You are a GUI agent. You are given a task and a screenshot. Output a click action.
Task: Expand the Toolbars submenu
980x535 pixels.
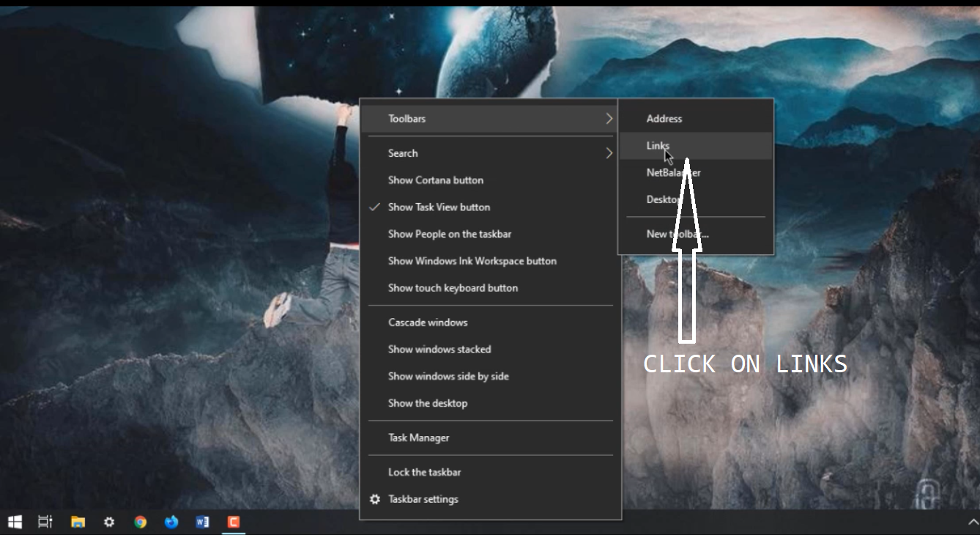(x=490, y=119)
